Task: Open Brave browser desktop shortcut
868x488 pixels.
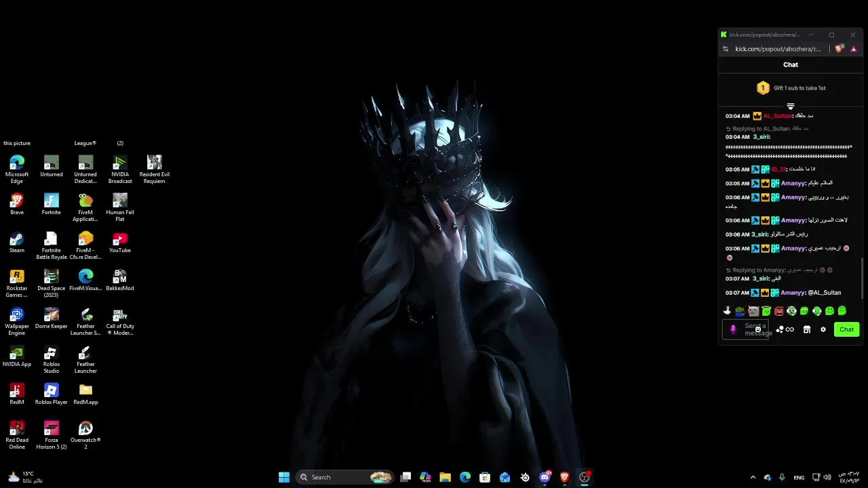Action: tap(17, 204)
